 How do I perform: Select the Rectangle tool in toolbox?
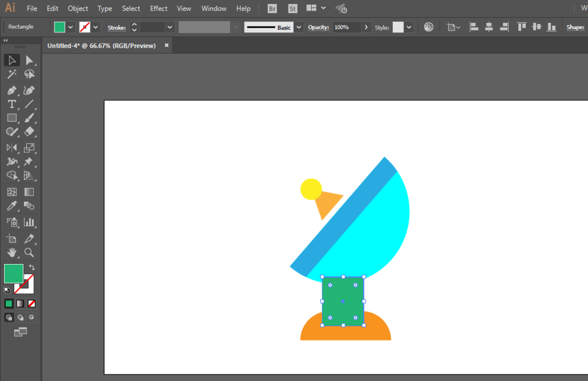point(12,118)
